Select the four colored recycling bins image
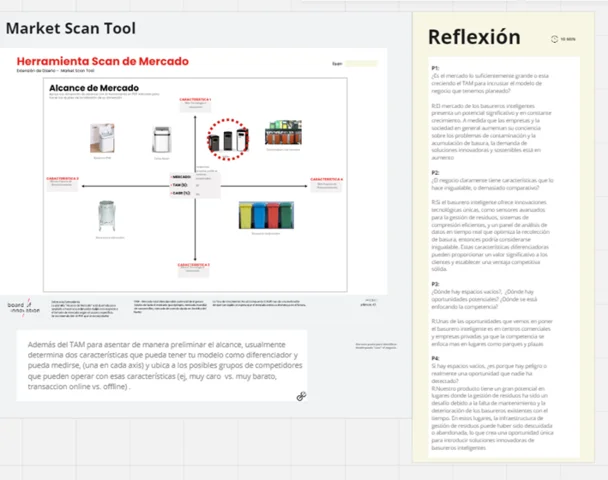The image size is (608, 480). click(266, 215)
